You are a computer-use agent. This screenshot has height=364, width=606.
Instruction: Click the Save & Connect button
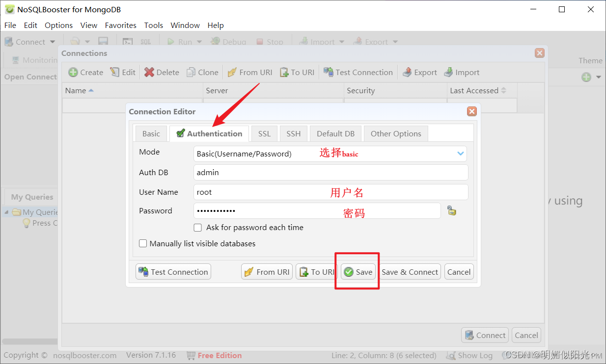coord(410,272)
